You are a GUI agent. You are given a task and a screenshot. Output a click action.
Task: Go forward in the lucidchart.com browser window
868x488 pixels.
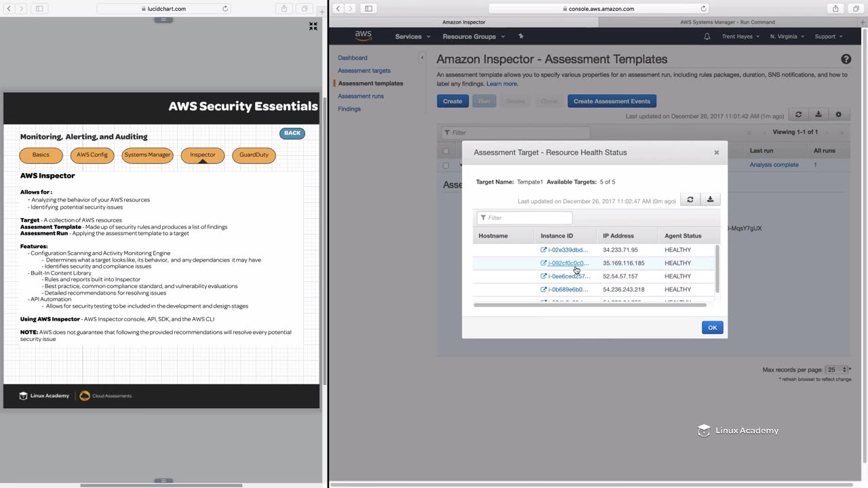[21, 9]
